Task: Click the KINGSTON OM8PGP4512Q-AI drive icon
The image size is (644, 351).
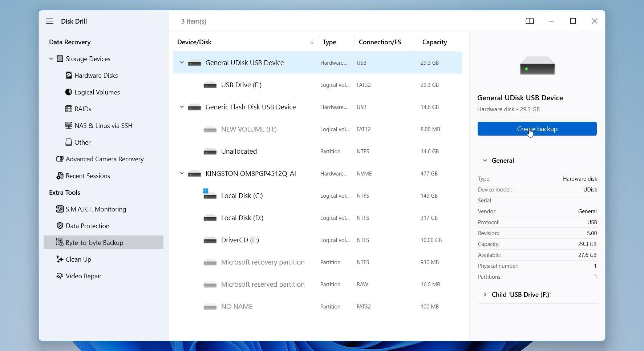Action: [x=194, y=174]
